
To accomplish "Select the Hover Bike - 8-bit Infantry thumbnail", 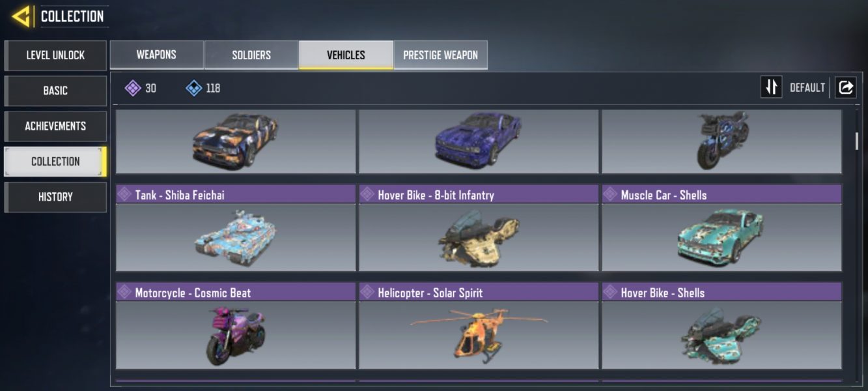I will 479,237.
